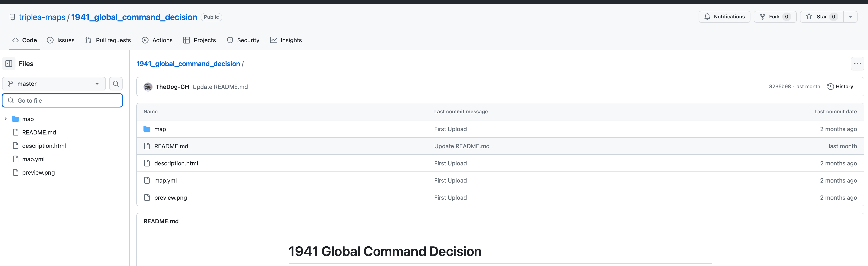
Task: Open the more options ellipsis menu
Action: coord(857,64)
